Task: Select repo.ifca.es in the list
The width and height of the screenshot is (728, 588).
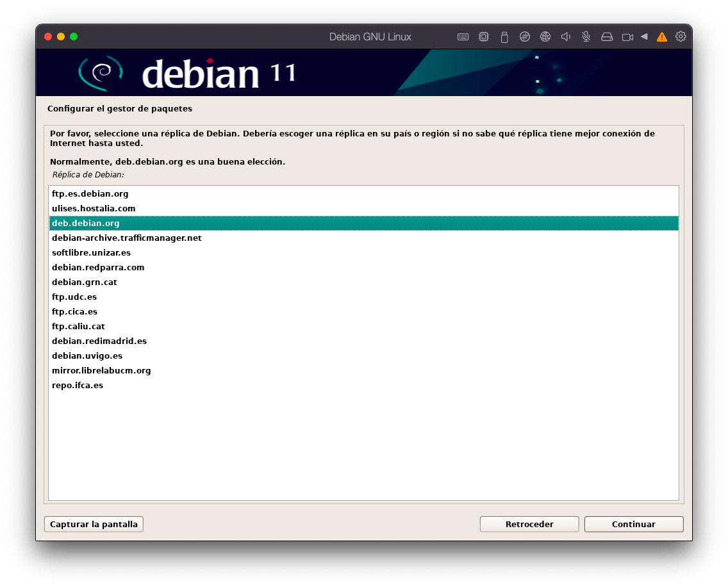Action: click(x=78, y=386)
